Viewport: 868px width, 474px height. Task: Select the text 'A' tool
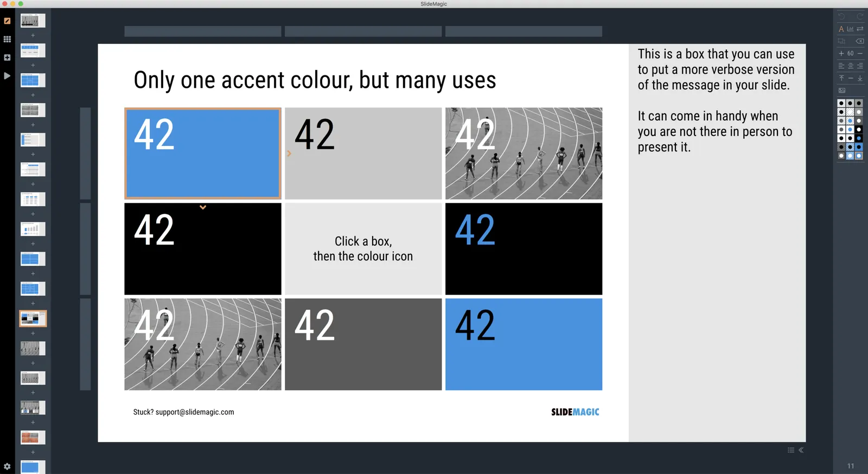click(x=841, y=29)
